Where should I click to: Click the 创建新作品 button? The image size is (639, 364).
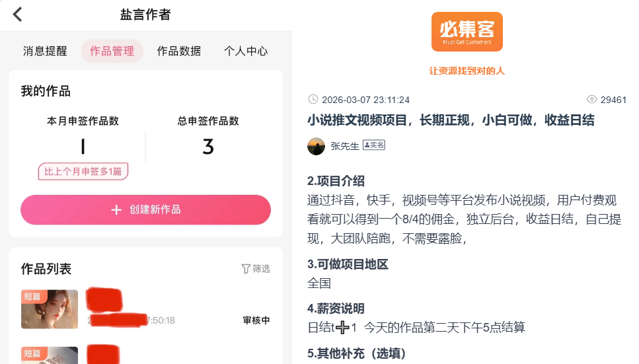145,209
